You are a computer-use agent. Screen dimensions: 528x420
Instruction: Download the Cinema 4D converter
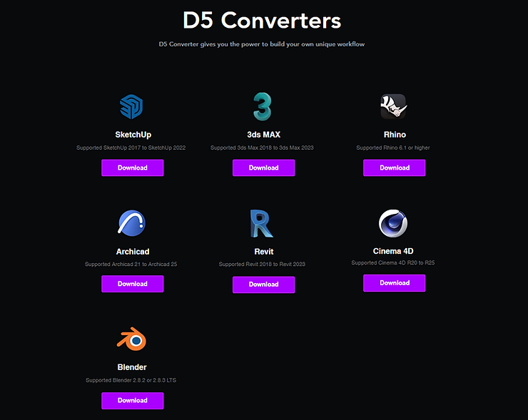point(395,282)
